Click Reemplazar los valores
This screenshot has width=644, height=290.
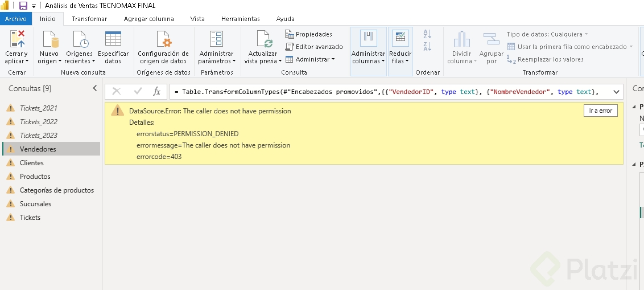pos(545,59)
